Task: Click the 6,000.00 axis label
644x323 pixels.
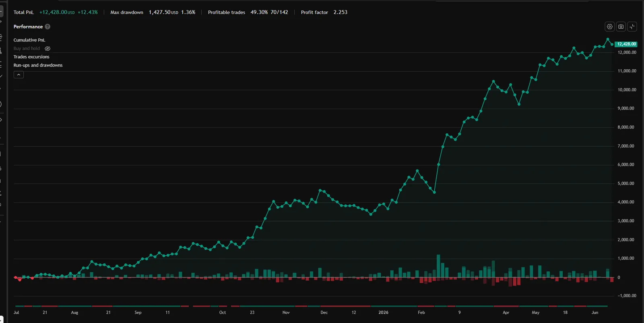Action: [x=626, y=165]
